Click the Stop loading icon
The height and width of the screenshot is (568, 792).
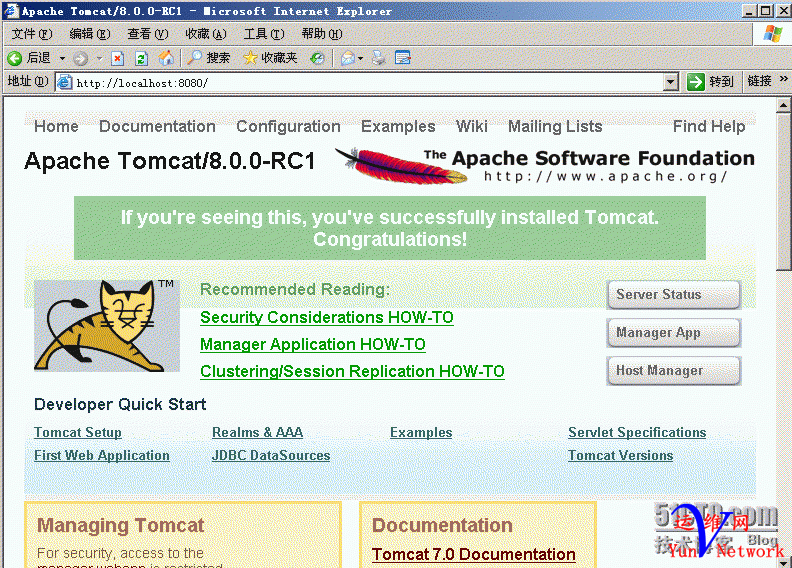click(x=118, y=59)
